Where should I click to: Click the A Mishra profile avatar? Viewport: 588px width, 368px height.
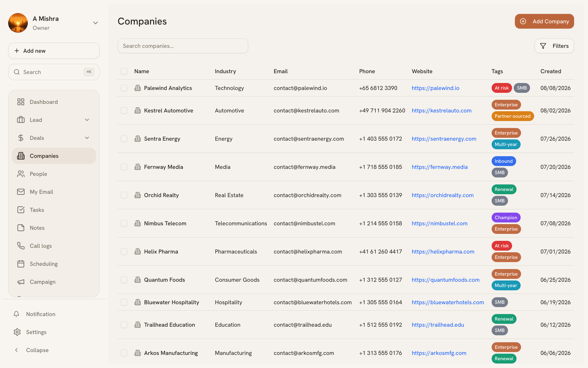(x=18, y=23)
